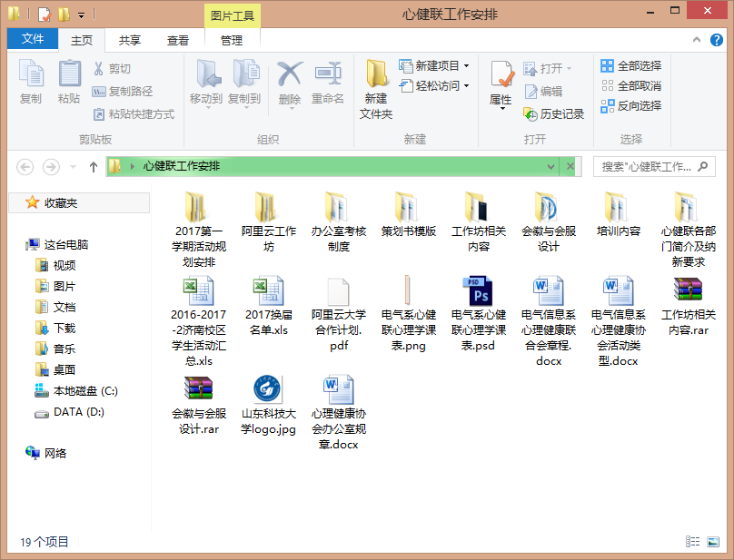Open the 文件 (File) menu

tap(33, 40)
